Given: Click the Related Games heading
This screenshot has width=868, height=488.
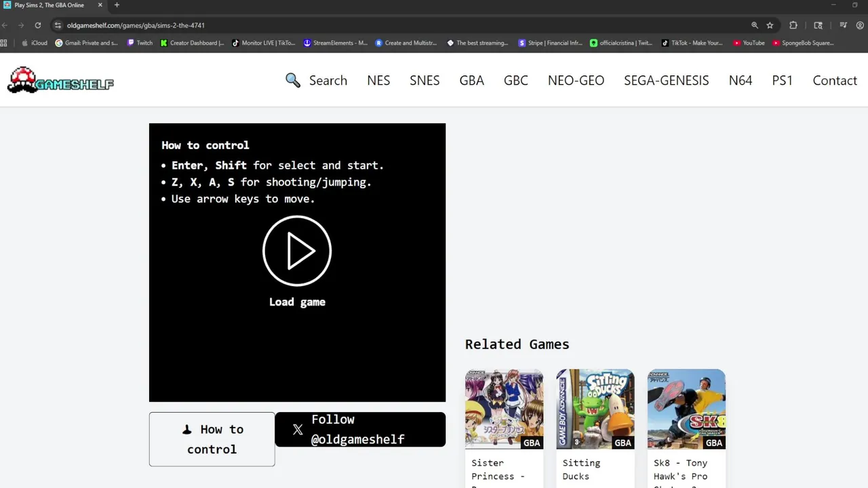Looking at the screenshot, I should tap(517, 344).
